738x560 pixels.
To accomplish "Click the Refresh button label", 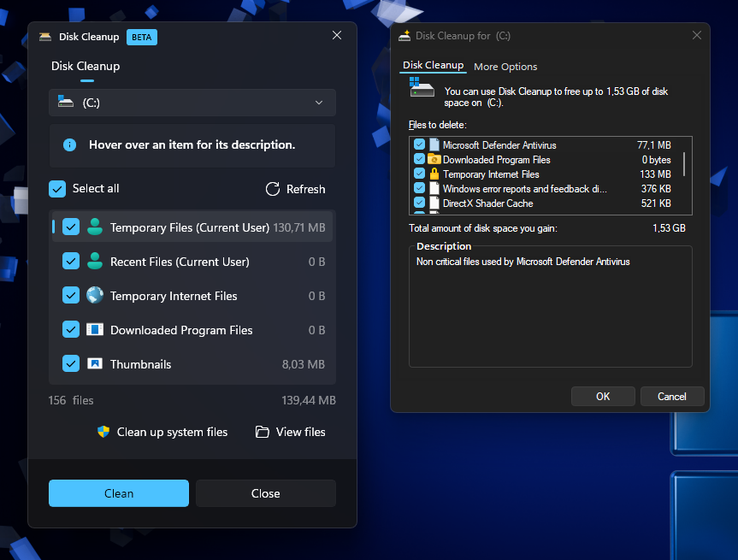I will pos(306,189).
